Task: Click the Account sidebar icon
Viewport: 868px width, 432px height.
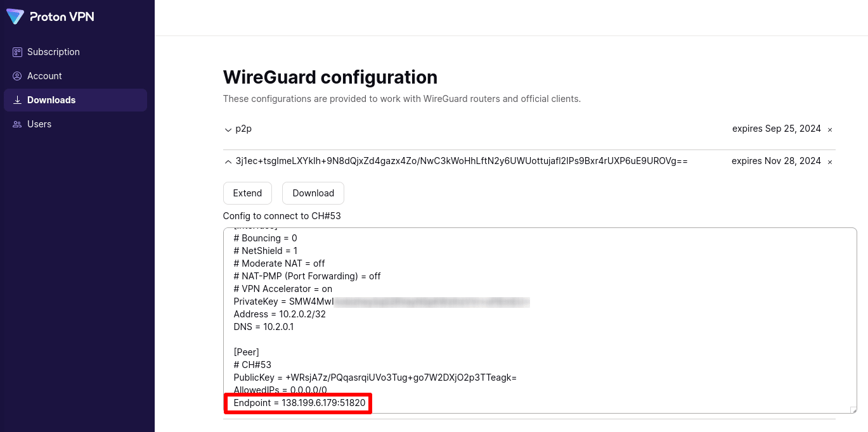Action: point(17,76)
